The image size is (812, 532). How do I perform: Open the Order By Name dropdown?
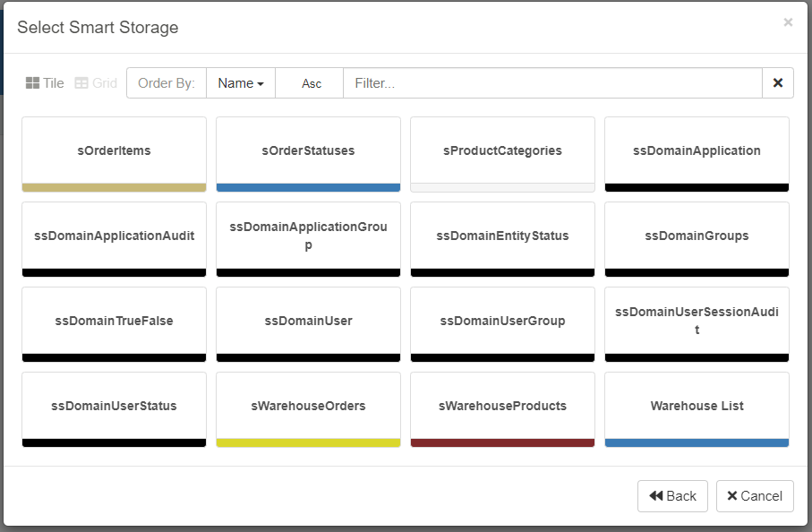240,83
